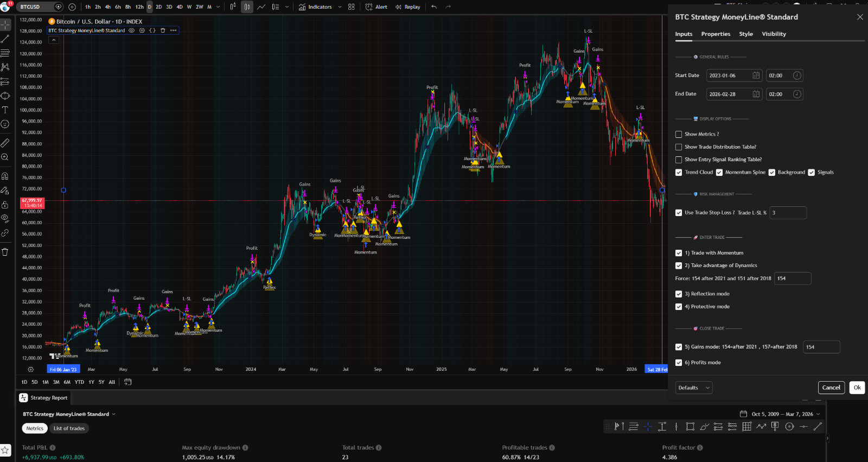Image resolution: width=868 pixels, height=462 pixels.
Task: Open chart time zone settings icon
Action: [31, 369]
